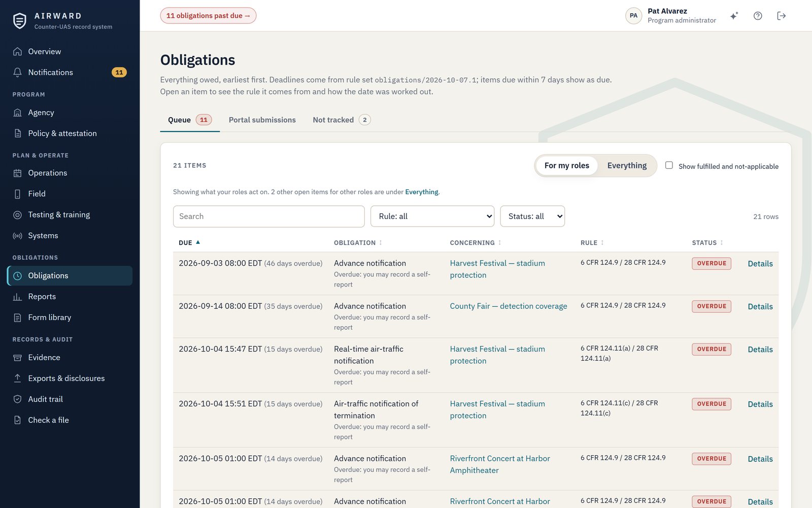Sort by the Obligation column header

[358, 243]
